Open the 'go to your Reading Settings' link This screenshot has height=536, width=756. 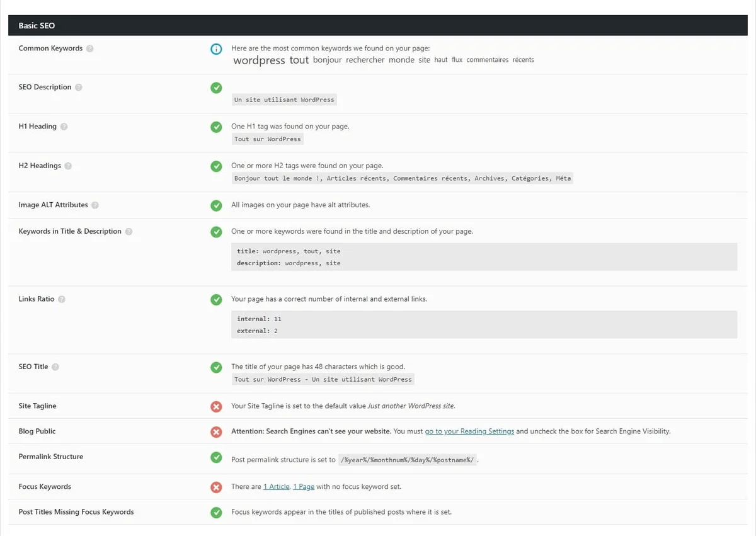click(x=469, y=431)
